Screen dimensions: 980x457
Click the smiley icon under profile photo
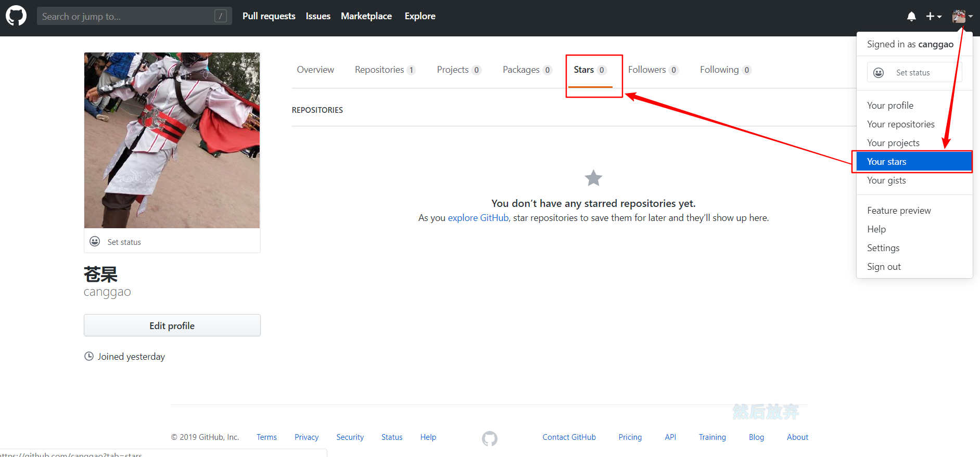coord(95,241)
